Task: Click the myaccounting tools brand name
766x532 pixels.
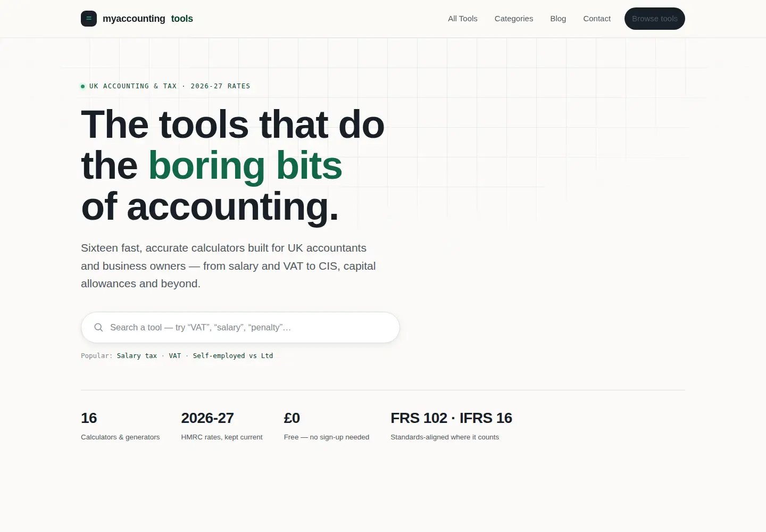Action: [148, 19]
